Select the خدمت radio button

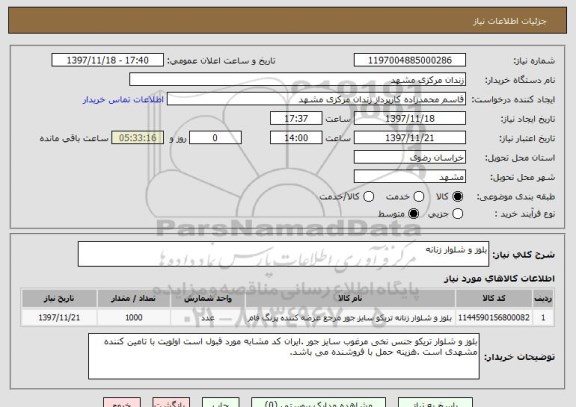(419, 197)
